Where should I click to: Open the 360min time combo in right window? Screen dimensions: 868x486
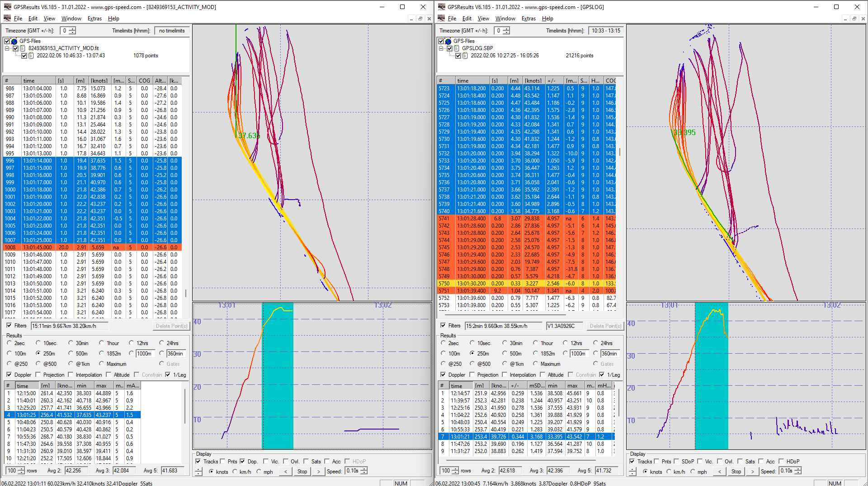click(x=610, y=354)
